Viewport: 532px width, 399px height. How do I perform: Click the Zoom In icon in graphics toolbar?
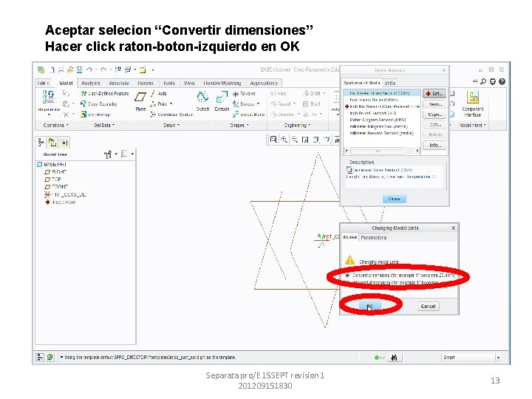click(x=284, y=140)
